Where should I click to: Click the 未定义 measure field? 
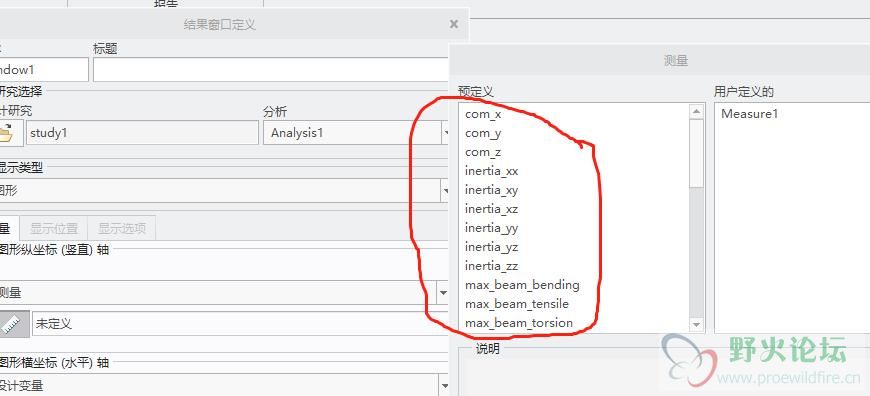(x=241, y=324)
